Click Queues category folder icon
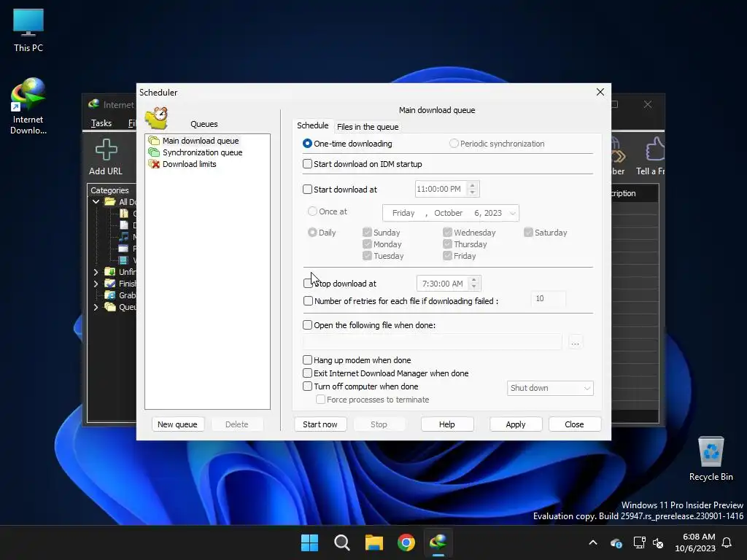The height and width of the screenshot is (560, 747). 110,307
